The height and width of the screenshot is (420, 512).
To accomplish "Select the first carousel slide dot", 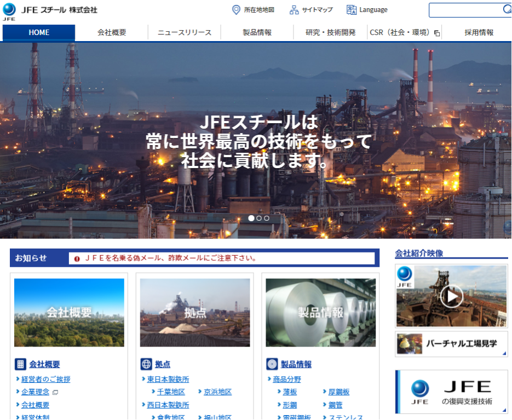I will tap(251, 218).
